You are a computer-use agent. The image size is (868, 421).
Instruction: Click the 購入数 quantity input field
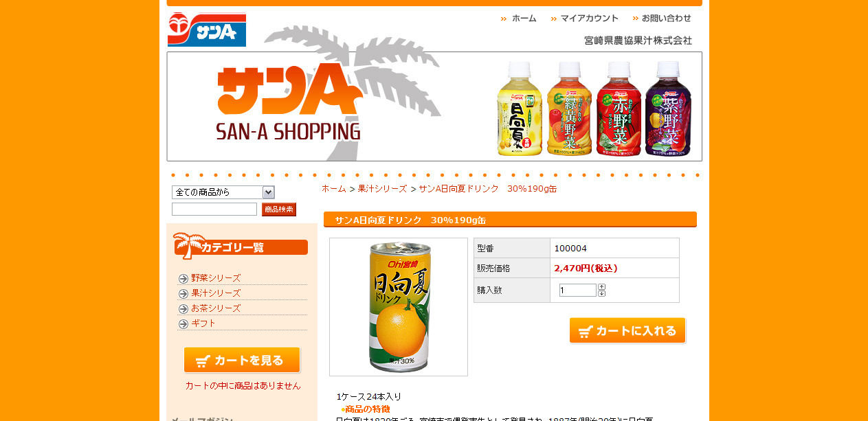coord(577,291)
